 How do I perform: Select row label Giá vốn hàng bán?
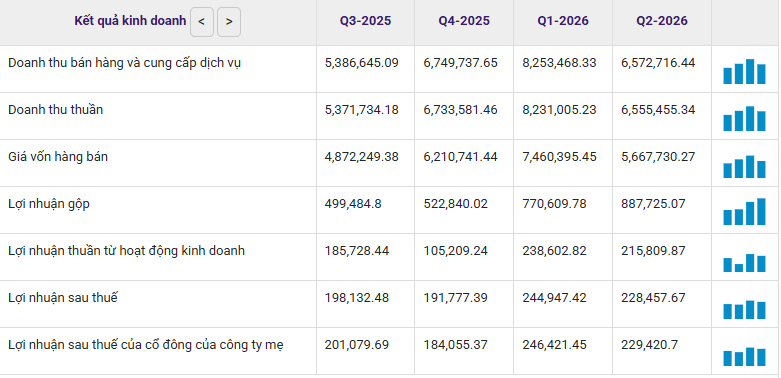tap(58, 157)
